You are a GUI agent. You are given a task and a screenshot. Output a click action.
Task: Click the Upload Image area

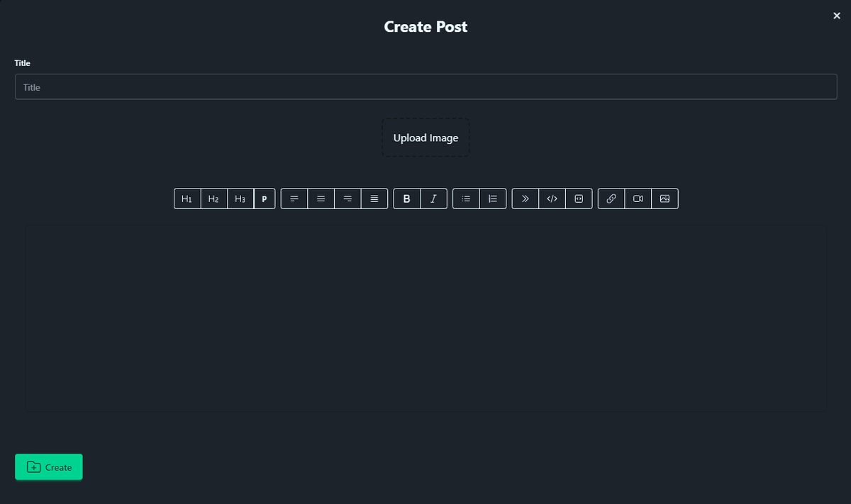(x=425, y=138)
